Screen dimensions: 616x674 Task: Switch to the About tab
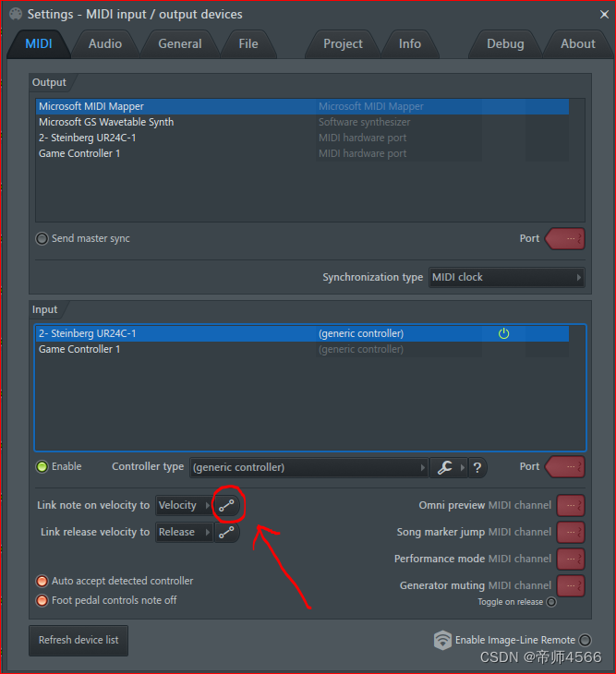(578, 43)
